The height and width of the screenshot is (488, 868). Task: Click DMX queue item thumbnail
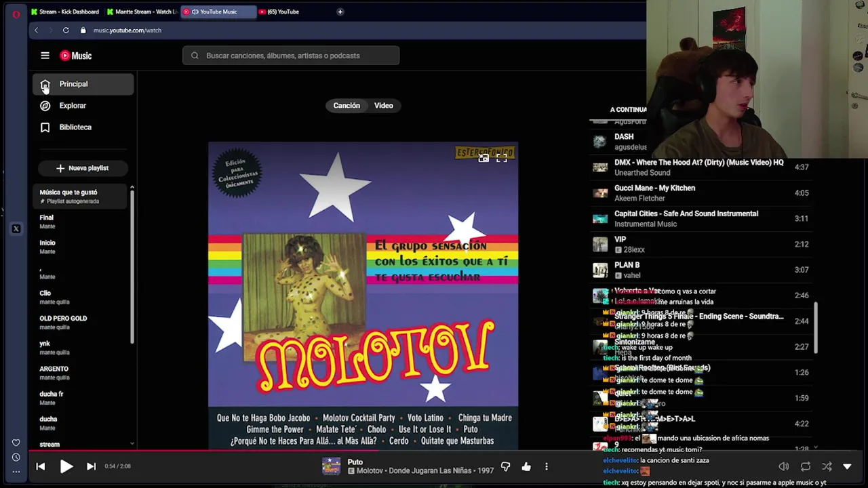coord(600,167)
